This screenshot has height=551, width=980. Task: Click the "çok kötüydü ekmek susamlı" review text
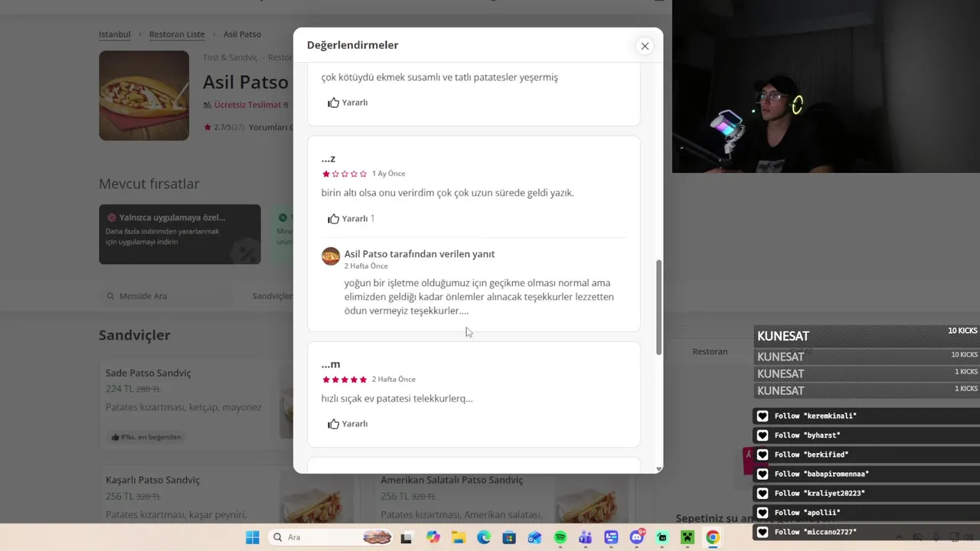439,77
